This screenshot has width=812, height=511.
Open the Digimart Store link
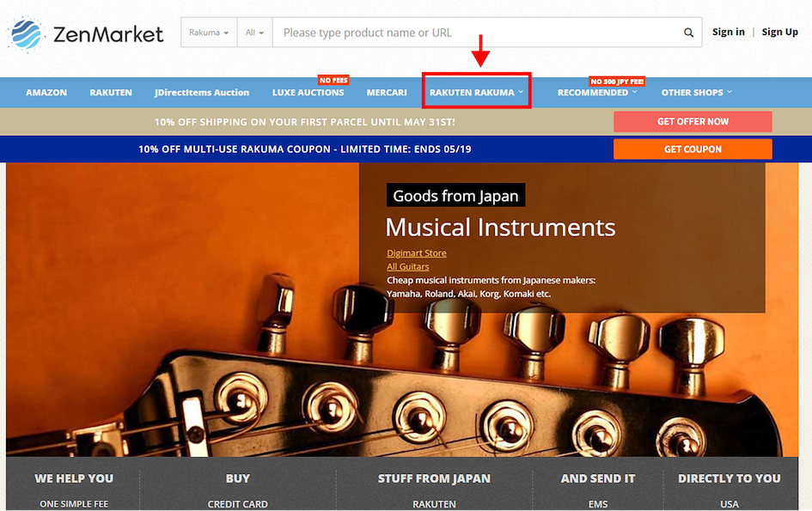417,253
